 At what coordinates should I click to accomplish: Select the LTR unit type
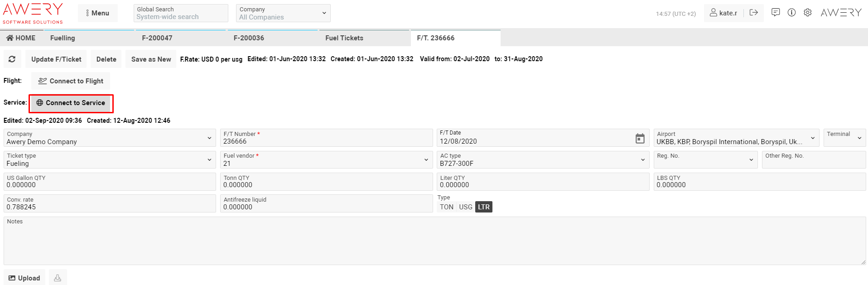point(484,207)
